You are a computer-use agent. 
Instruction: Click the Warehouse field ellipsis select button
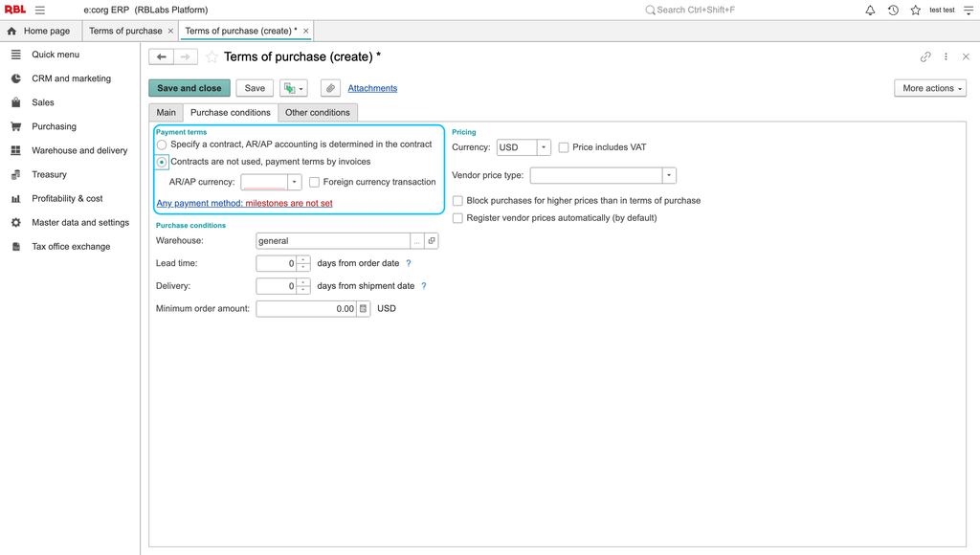[x=417, y=240]
